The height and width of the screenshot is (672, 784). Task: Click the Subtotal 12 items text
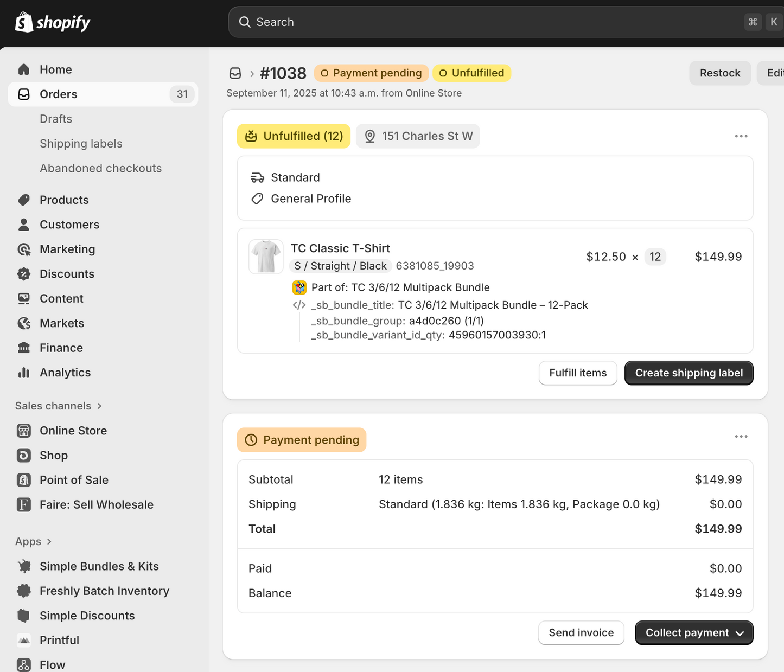pos(400,479)
